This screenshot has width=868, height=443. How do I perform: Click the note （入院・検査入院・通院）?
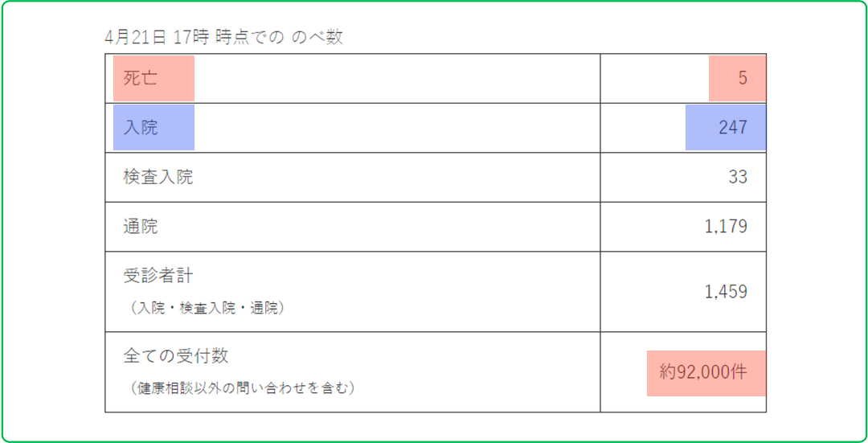tap(207, 308)
